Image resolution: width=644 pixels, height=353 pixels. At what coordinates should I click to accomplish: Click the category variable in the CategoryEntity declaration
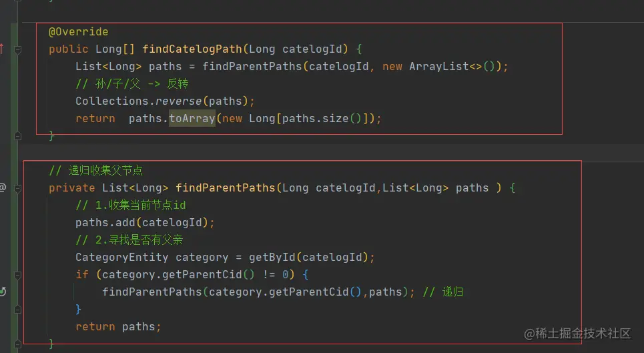pos(202,258)
